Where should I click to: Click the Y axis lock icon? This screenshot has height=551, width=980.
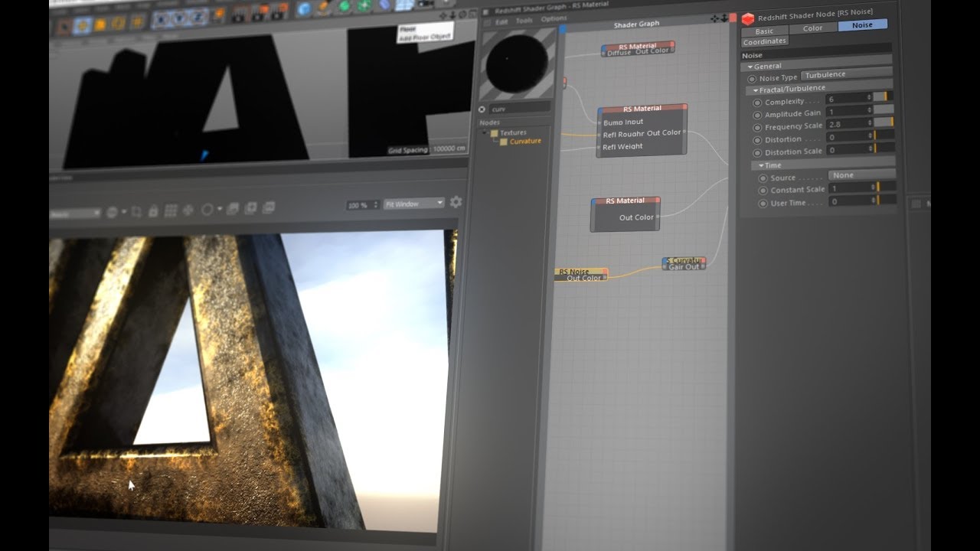(x=178, y=18)
